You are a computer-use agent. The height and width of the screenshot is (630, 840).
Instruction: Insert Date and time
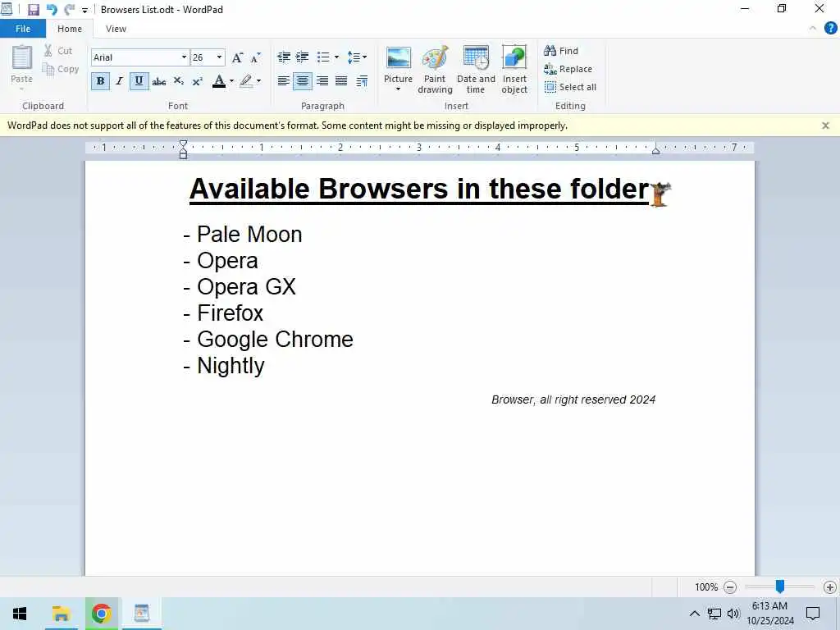pos(476,70)
